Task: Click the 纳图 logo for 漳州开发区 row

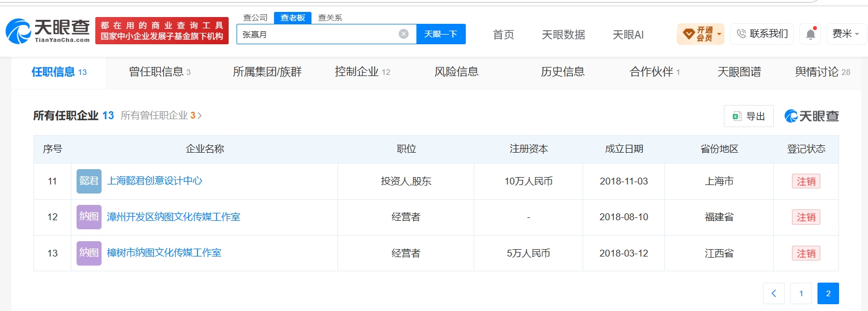Action: coord(89,217)
